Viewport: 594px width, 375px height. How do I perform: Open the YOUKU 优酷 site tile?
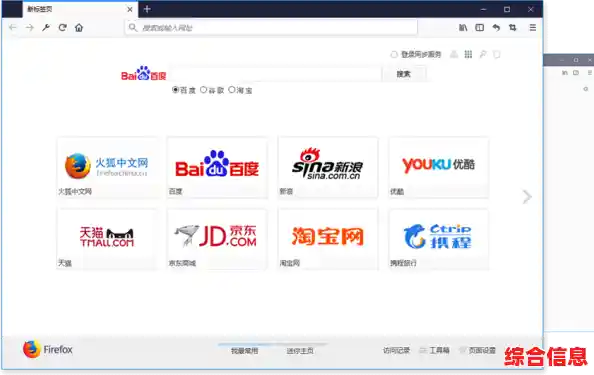(439, 167)
